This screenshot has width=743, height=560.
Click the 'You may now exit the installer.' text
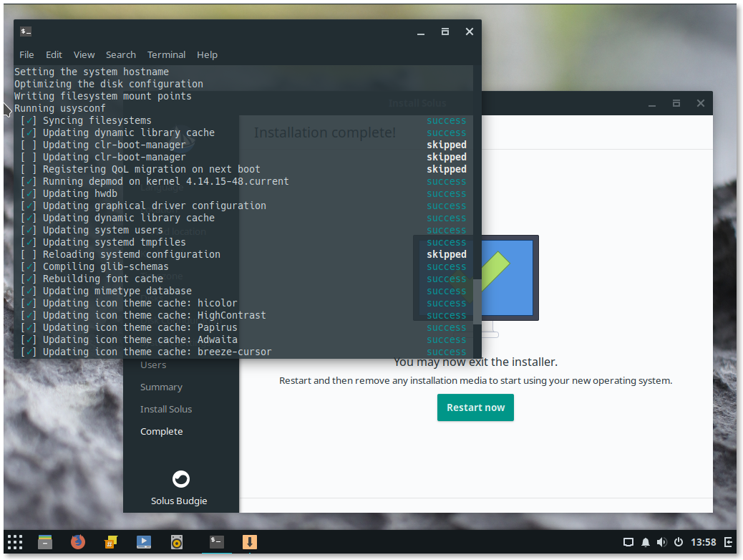click(x=475, y=362)
